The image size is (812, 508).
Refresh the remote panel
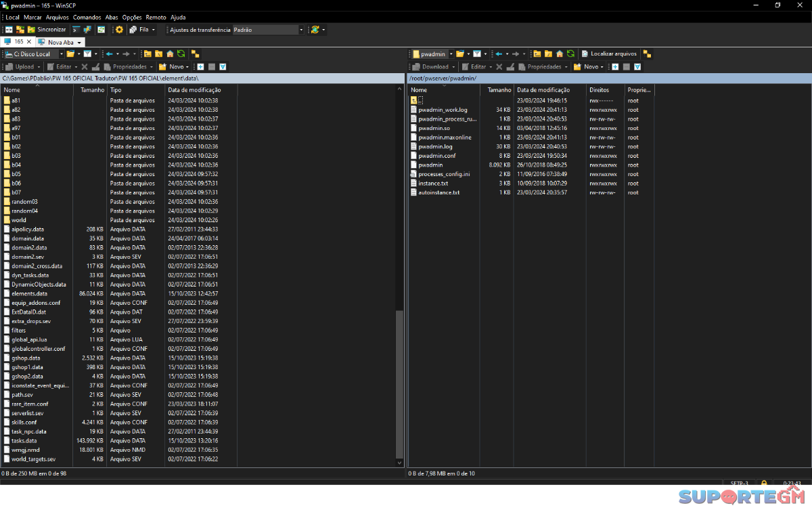pyautogui.click(x=570, y=54)
